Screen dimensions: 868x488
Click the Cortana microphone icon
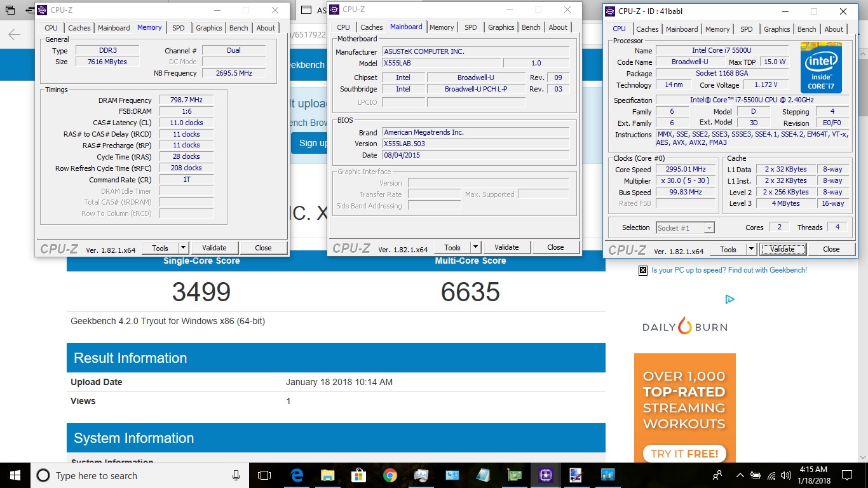pos(236,475)
